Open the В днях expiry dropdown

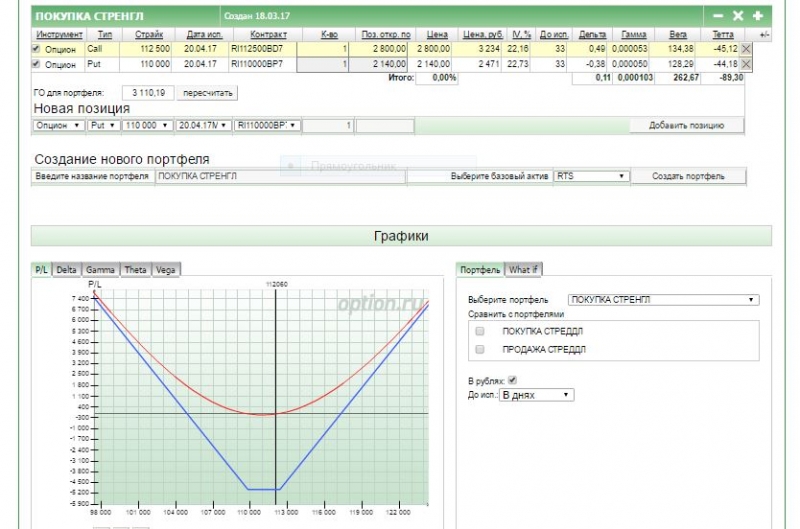[537, 395]
